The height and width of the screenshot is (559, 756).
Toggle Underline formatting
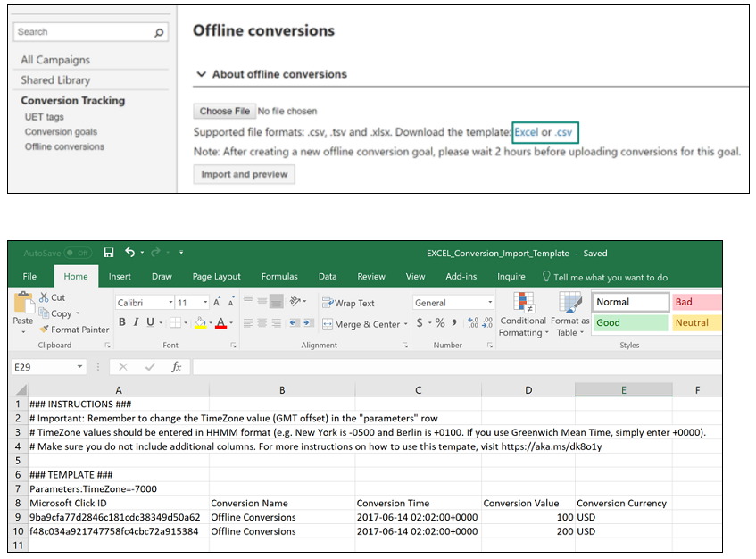click(151, 322)
